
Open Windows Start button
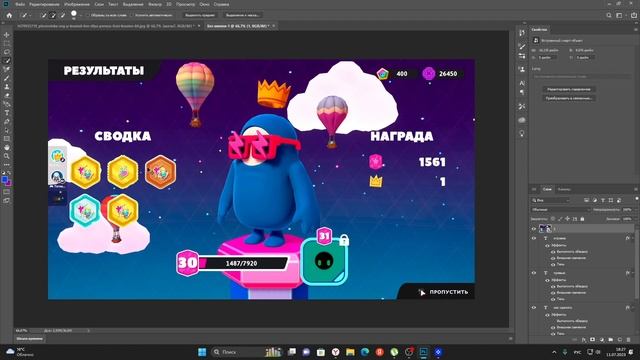pyautogui.click(x=202, y=352)
